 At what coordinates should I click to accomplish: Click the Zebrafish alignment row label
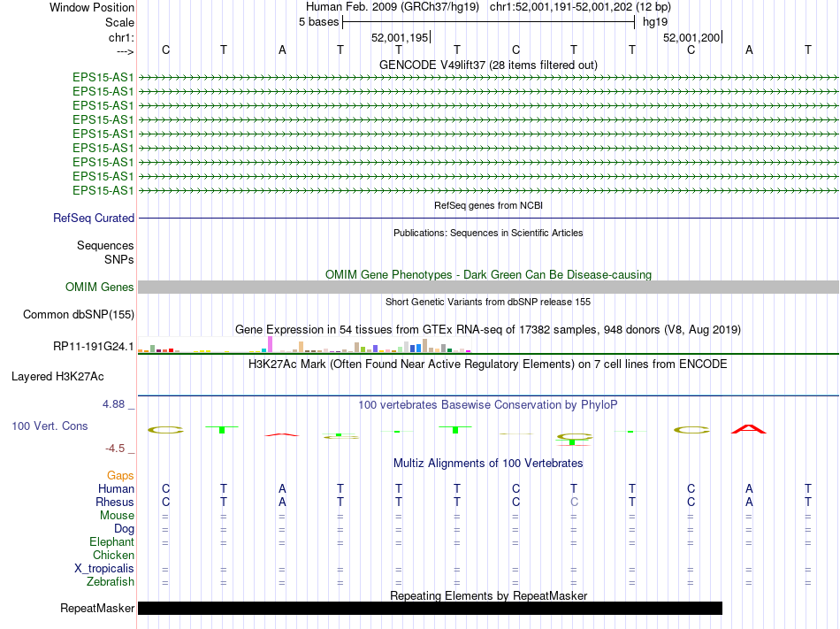coord(111,581)
